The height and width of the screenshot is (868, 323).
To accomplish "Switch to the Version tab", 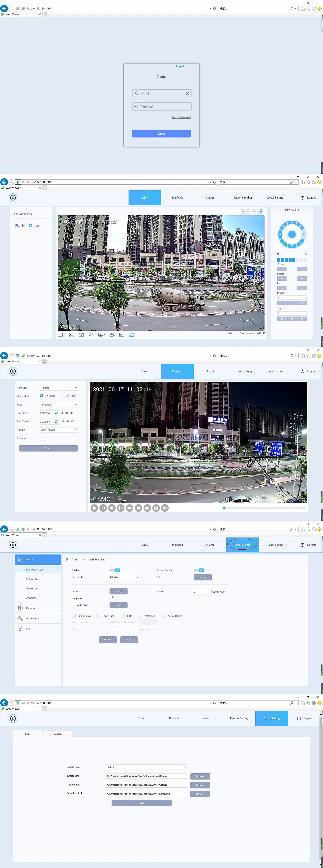I will (x=57, y=734).
